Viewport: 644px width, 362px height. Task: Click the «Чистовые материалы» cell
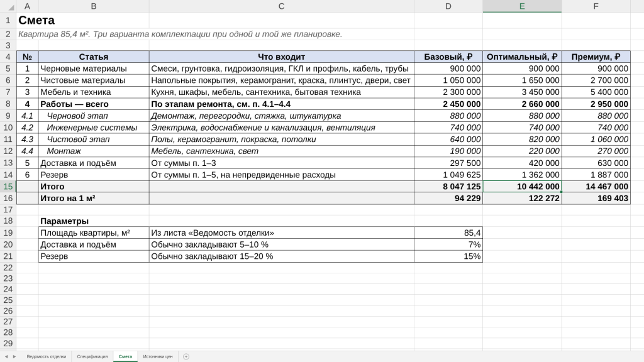point(94,80)
